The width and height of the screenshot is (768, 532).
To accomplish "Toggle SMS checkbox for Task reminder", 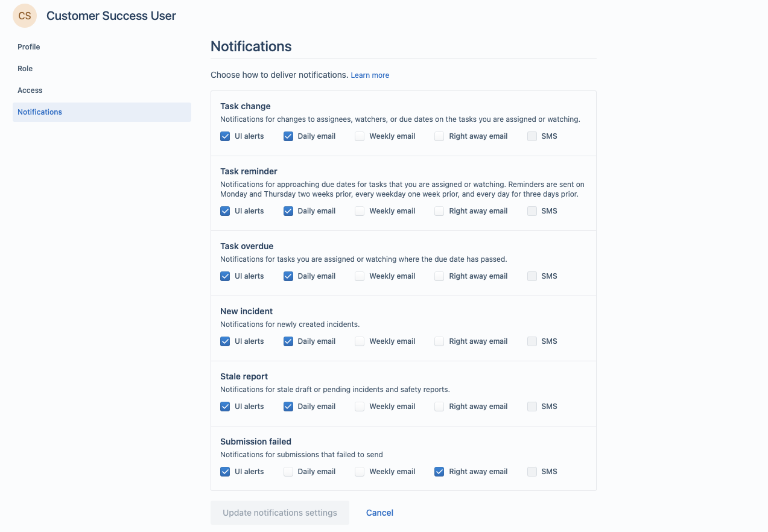I will (532, 211).
